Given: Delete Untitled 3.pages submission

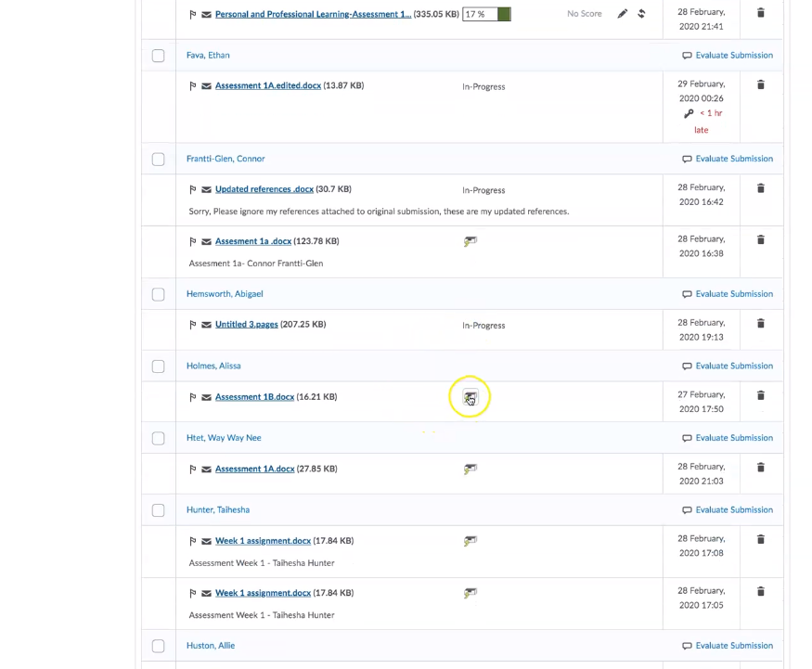Looking at the screenshot, I should coord(761,324).
